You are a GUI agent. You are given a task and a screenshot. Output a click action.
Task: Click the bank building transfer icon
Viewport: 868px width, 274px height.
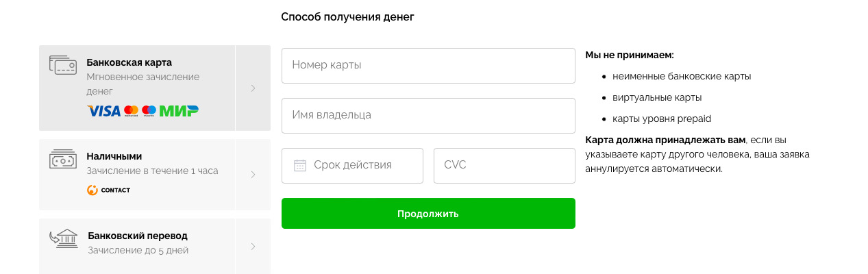pyautogui.click(x=63, y=238)
